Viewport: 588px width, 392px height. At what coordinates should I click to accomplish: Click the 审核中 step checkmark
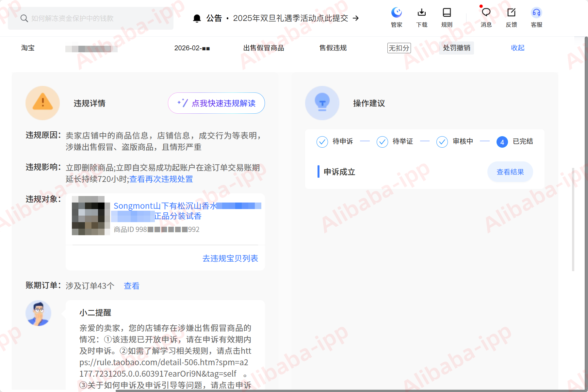[442, 142]
